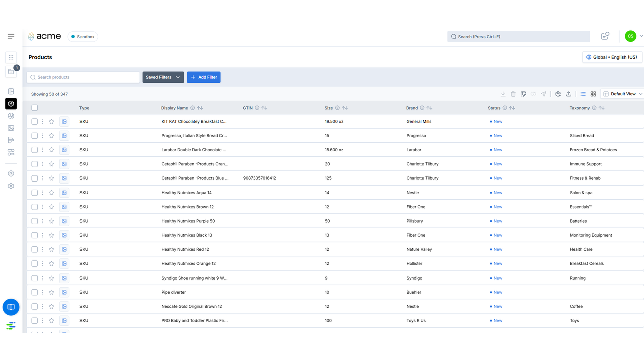Image resolution: width=644 pixels, height=362 pixels.
Task: Check the Pipe diverter row
Action: 34,292
